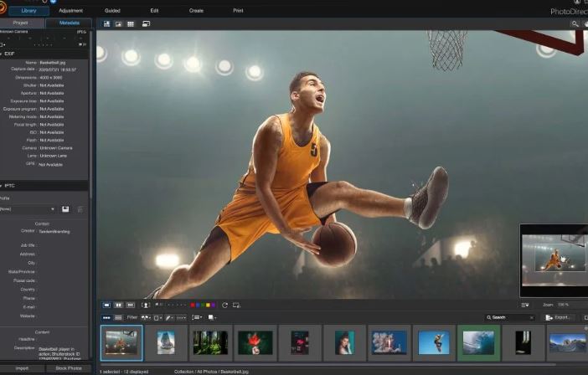The width and height of the screenshot is (588, 375).
Task: Select single photo view icon below the viewer
Action: (106, 306)
